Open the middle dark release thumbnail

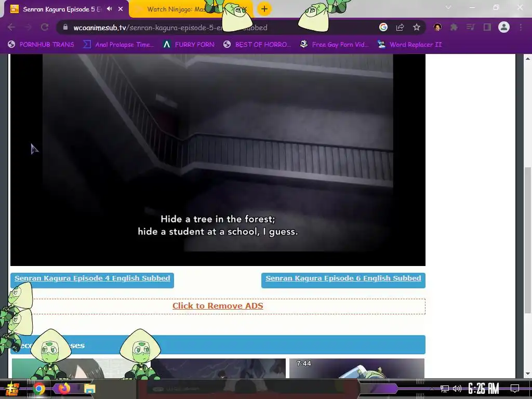click(x=218, y=368)
